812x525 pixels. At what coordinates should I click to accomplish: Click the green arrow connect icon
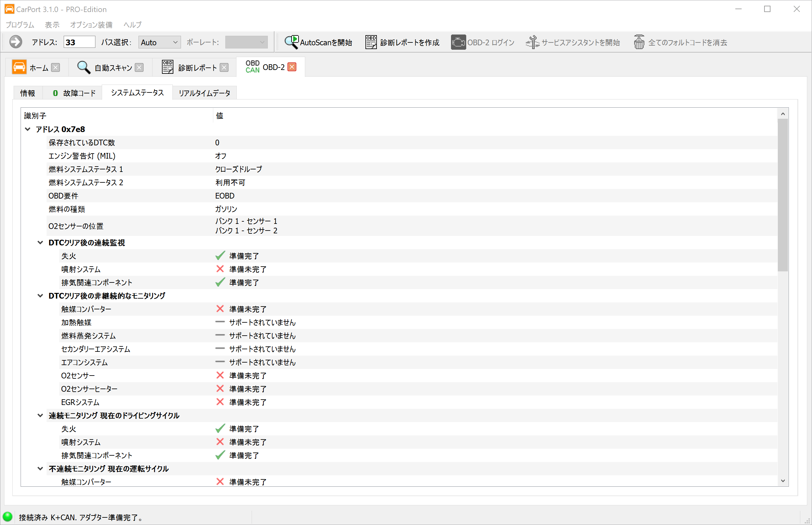click(15, 42)
